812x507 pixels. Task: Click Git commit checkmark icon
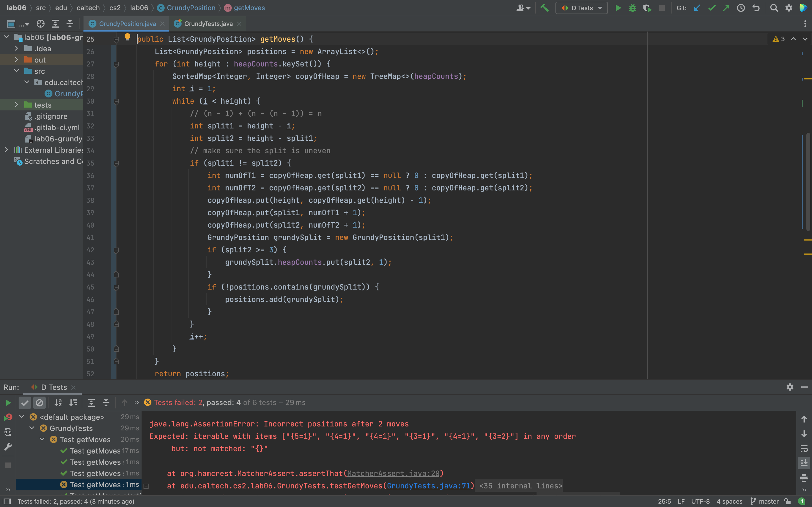(x=712, y=8)
